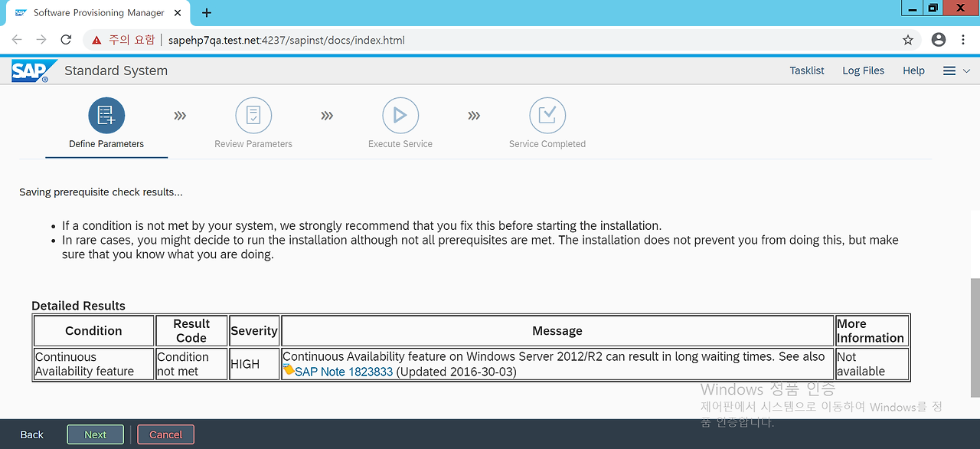This screenshot has height=449, width=980.
Task: Go forward in browser
Action: tap(41, 40)
